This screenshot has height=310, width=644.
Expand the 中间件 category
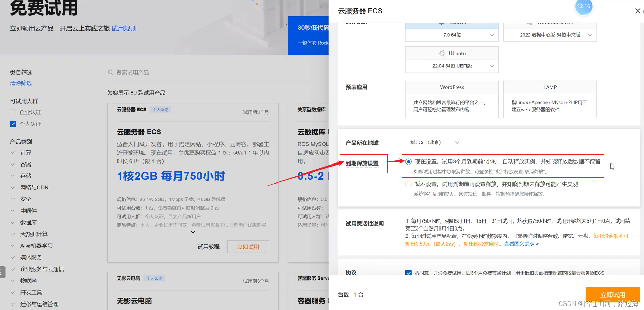(x=13, y=211)
